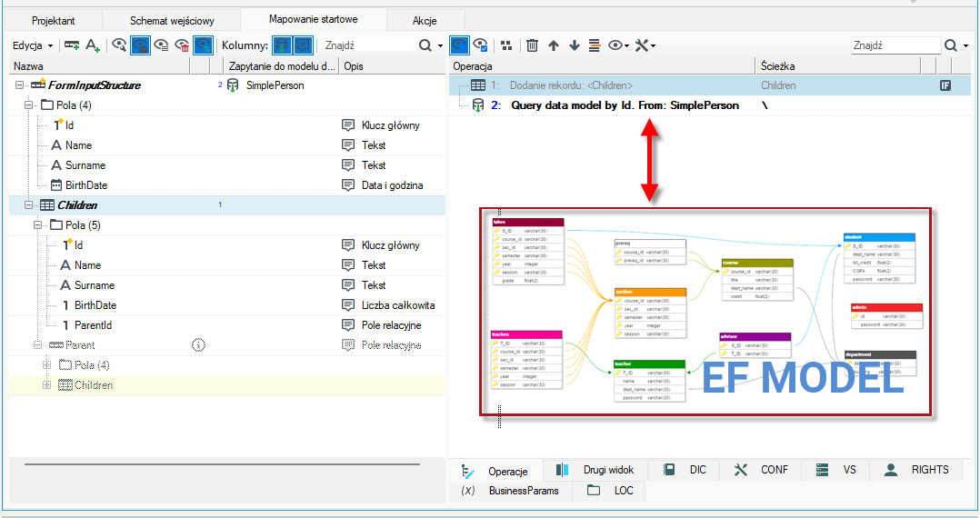
Task: Click the right Znajdź search field
Action: [x=895, y=45]
